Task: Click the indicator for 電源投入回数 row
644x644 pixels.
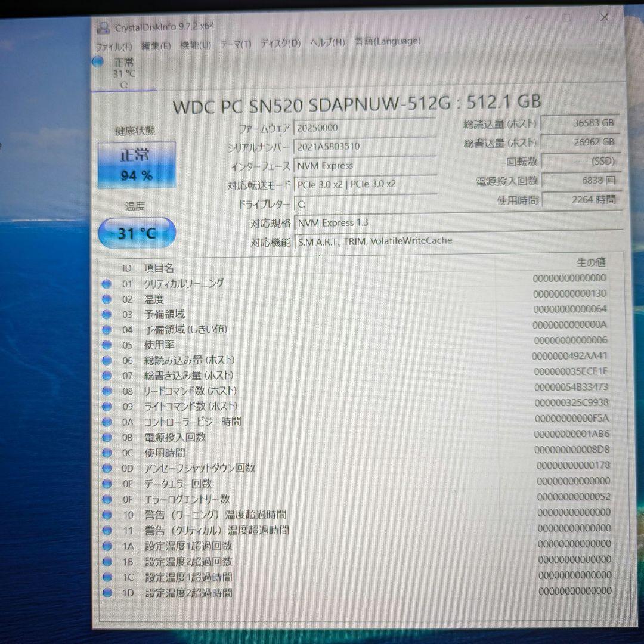Action: (x=107, y=438)
